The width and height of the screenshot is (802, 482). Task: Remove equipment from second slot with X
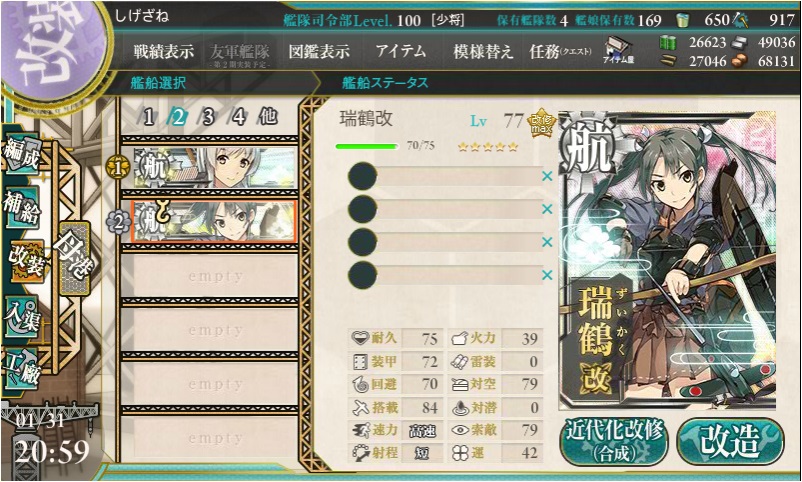[547, 209]
